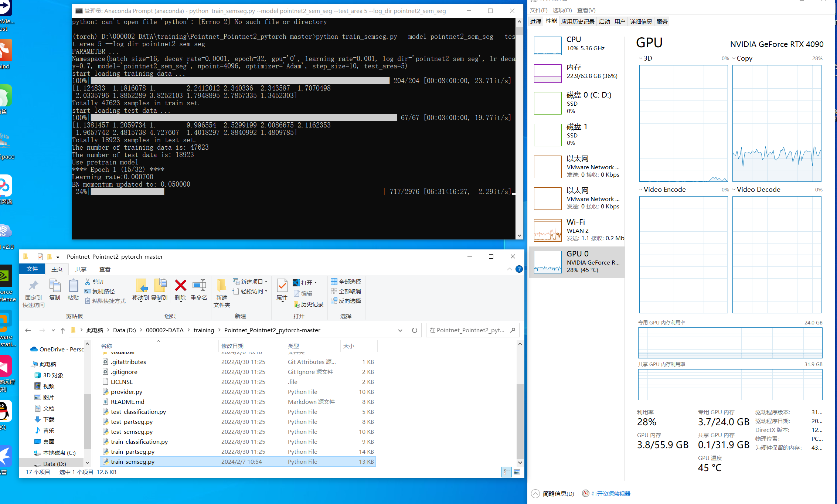Click the refresh icon next to the address bar
The width and height of the screenshot is (837, 504).
click(x=414, y=330)
